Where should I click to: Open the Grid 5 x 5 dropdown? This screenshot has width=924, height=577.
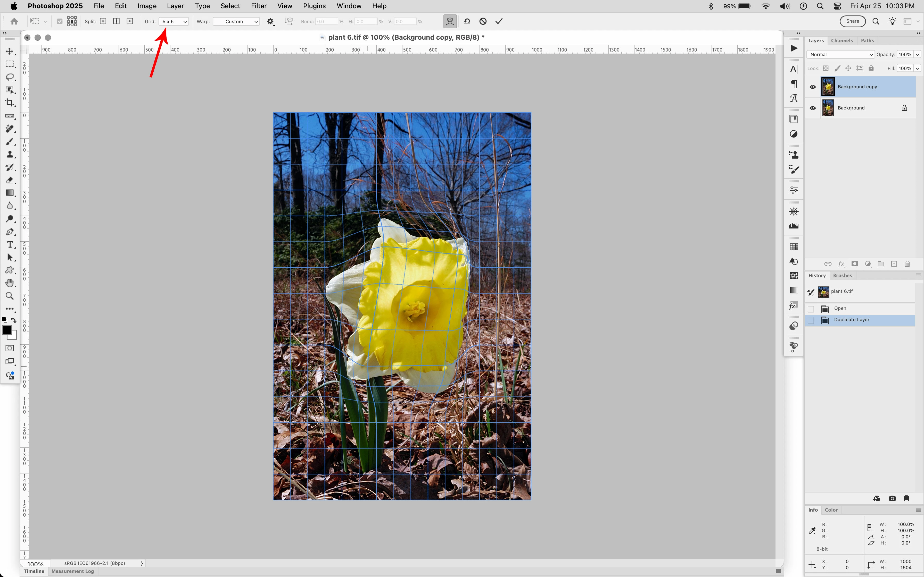174,21
